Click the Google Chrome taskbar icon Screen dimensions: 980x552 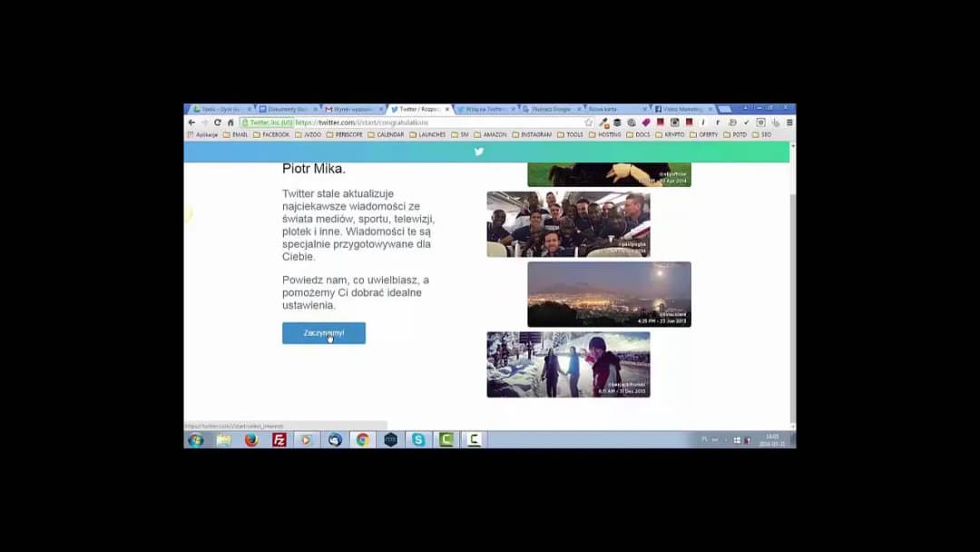(x=362, y=440)
